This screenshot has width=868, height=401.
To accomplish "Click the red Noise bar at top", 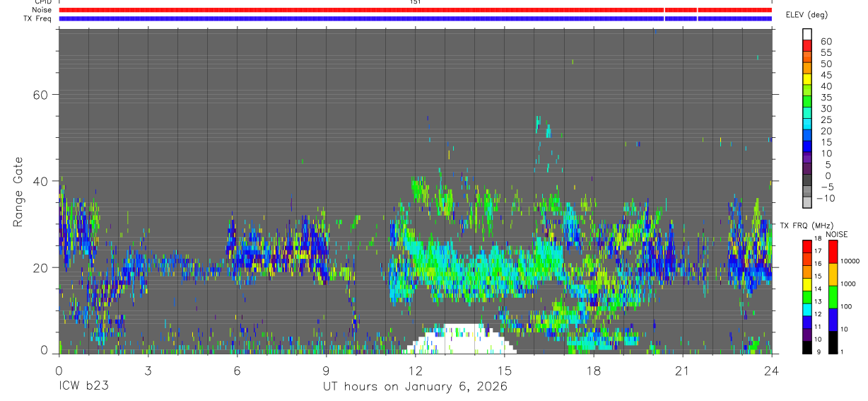I will click(415, 10).
